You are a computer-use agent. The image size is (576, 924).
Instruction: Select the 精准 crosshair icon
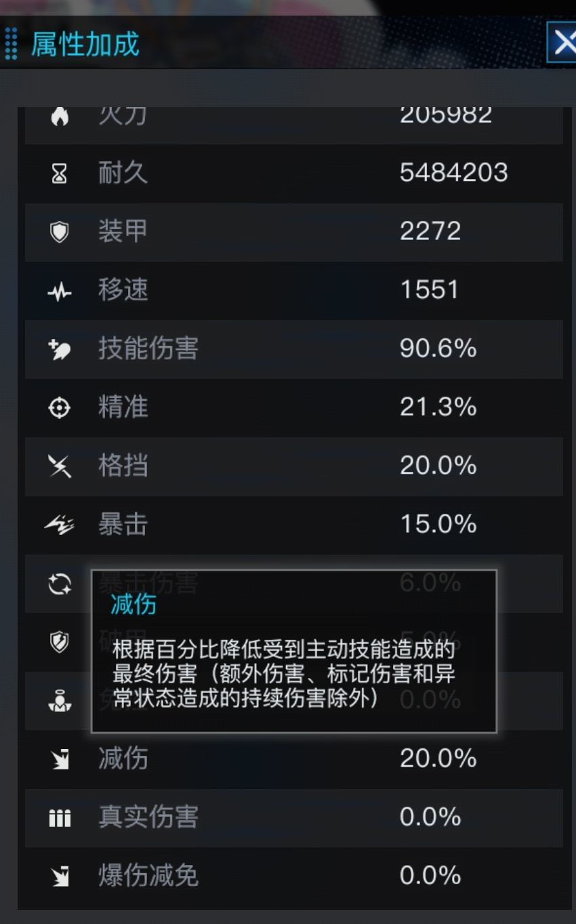[x=60, y=407]
